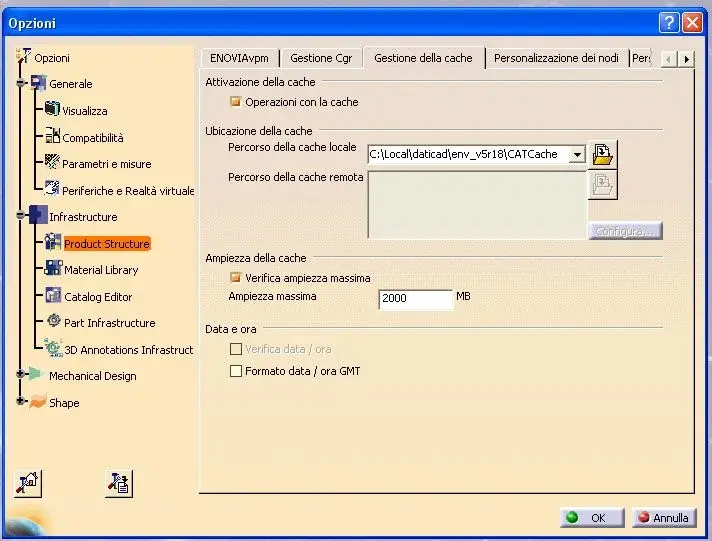
Task: Click the Mechanical Design category icon
Action: point(36,374)
